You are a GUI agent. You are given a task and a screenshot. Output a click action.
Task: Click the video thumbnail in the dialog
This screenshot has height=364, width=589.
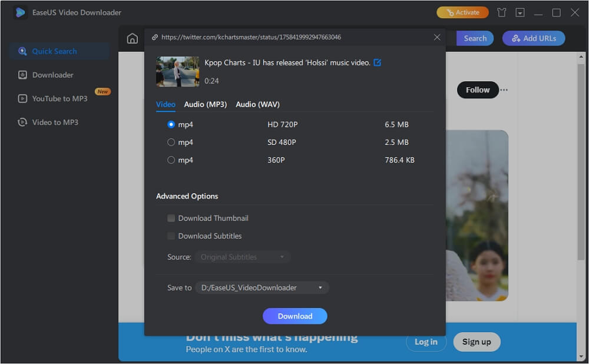point(178,71)
